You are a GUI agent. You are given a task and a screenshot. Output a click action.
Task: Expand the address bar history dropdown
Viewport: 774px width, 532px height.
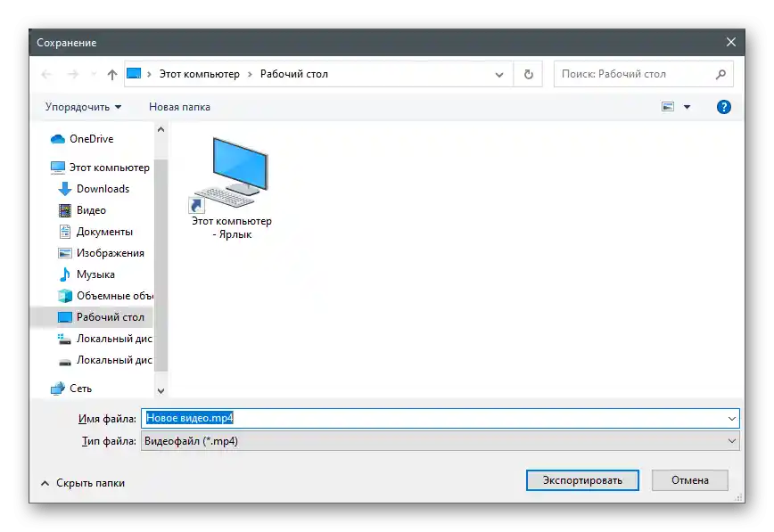coord(499,75)
